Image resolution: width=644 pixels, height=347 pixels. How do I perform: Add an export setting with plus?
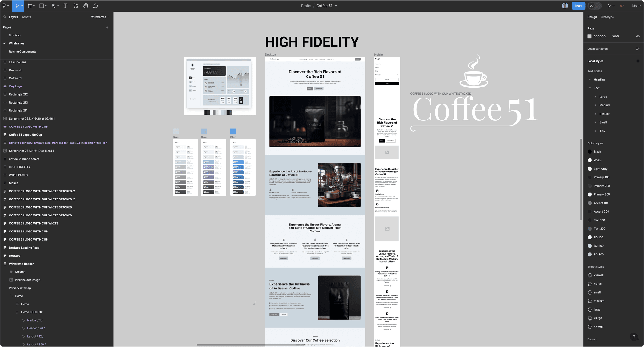click(x=638, y=339)
